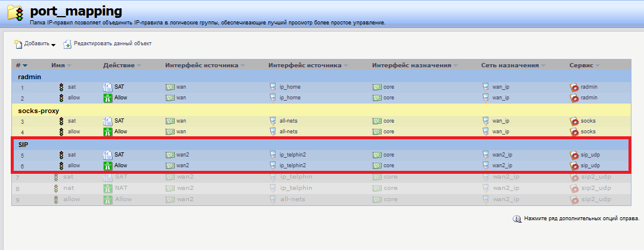Select row number 5 cell
This screenshot has width=644, height=250.
[22, 156]
